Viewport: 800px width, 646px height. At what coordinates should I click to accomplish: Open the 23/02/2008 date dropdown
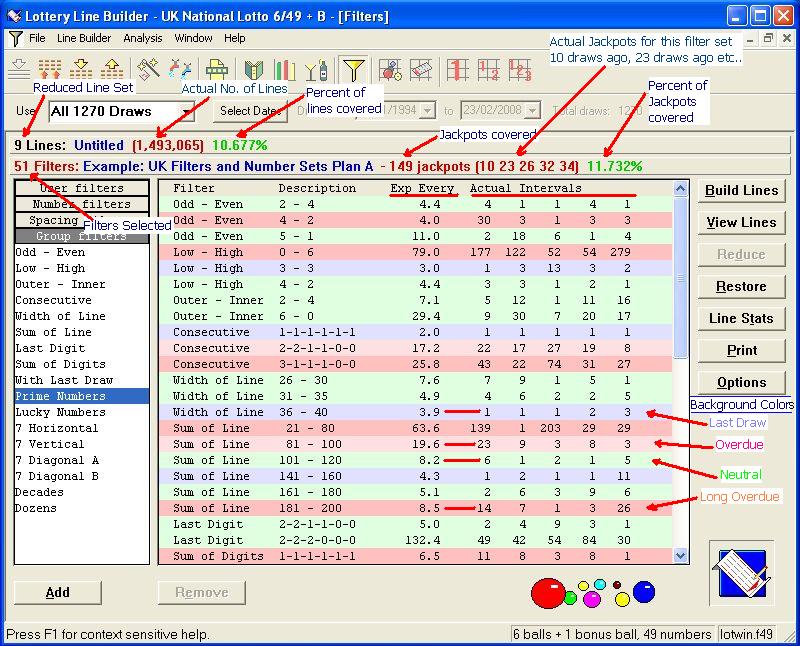click(531, 110)
